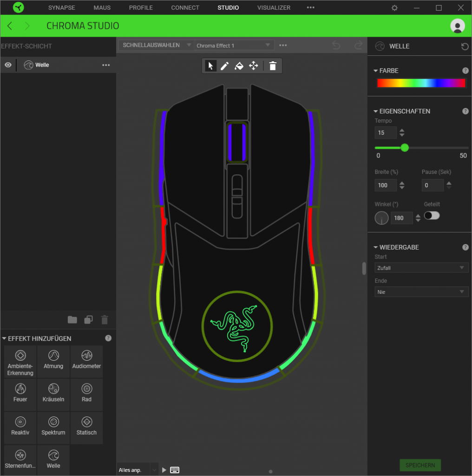Open settings gear icon
Screen dimensions: 472x476
click(394, 7)
